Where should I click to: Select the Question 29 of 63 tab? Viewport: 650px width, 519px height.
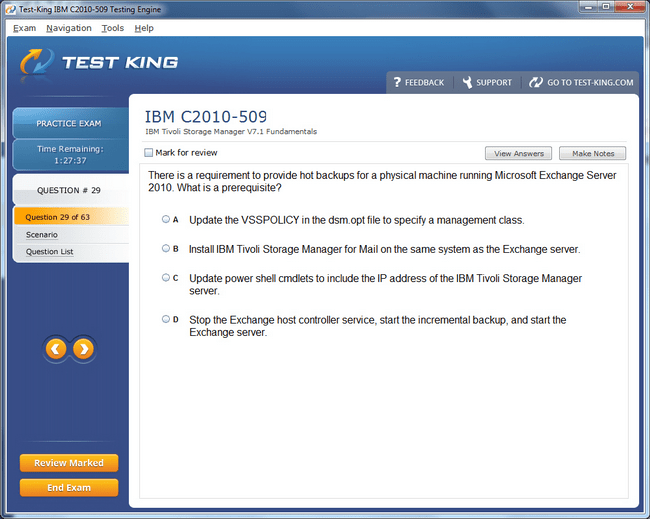(71, 217)
